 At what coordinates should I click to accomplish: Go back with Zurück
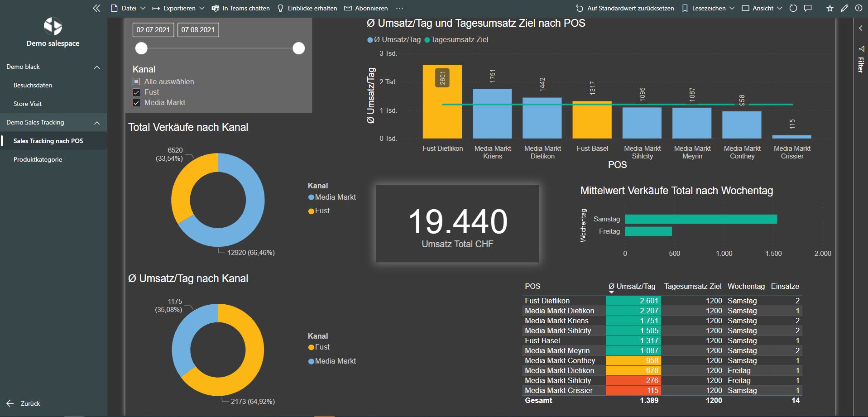pos(24,403)
